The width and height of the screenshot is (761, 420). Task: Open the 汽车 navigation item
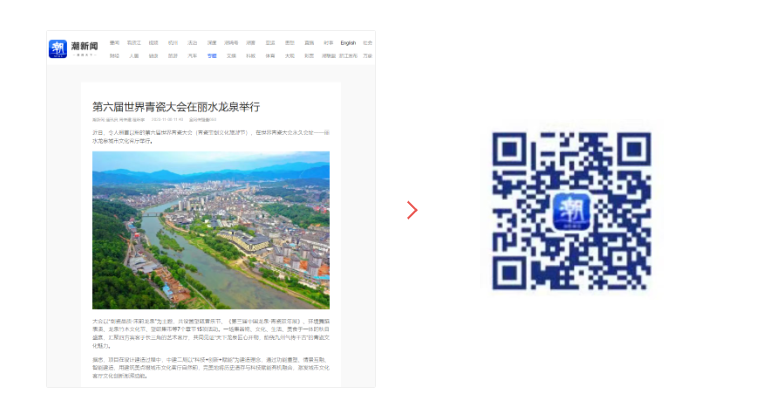(x=192, y=56)
